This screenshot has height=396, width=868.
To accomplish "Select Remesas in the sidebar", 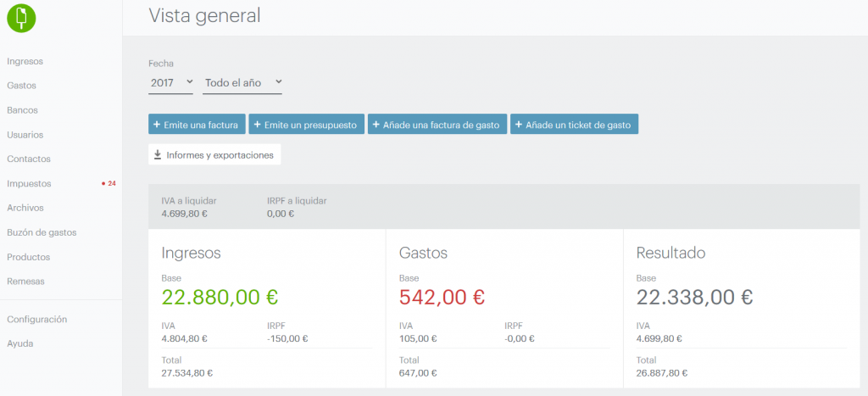I will (x=25, y=282).
